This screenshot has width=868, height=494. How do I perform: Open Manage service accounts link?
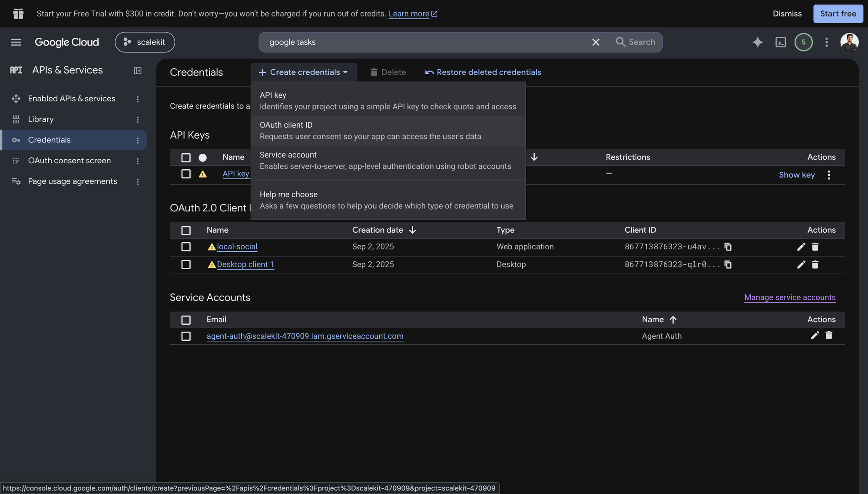pyautogui.click(x=790, y=297)
